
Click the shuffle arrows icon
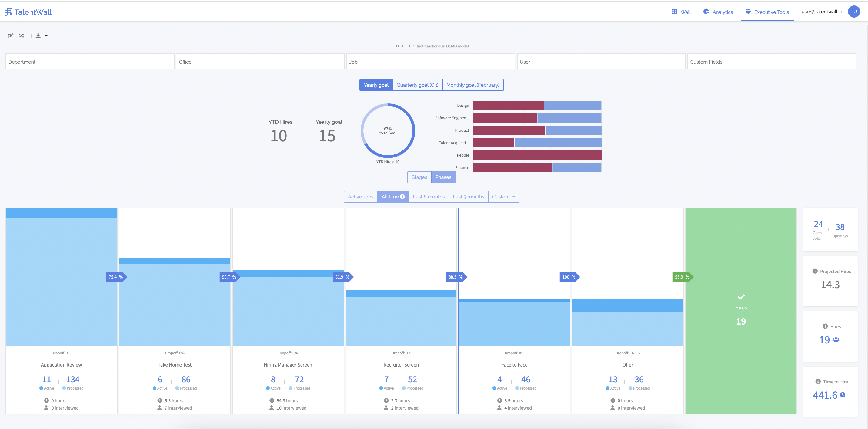[x=22, y=36]
